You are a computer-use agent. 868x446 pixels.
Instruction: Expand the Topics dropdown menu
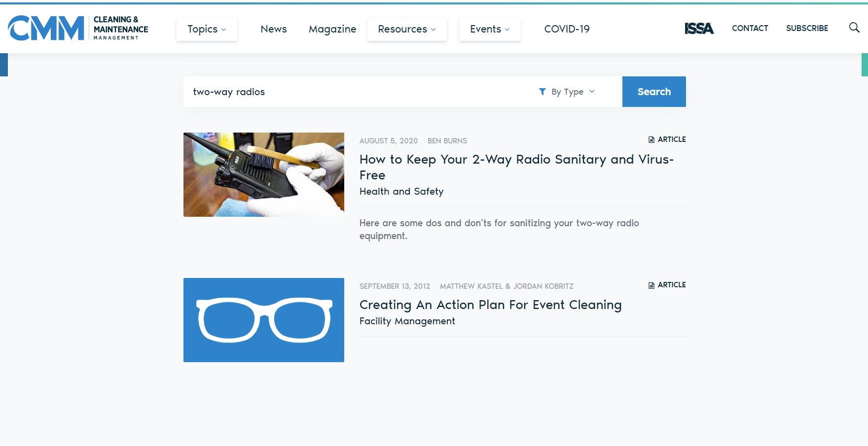[x=207, y=29]
